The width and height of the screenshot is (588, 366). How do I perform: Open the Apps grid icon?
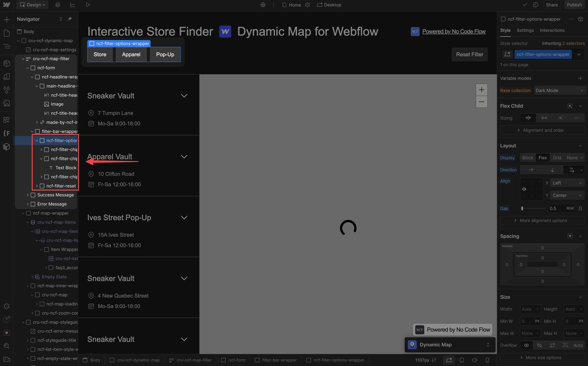click(x=7, y=120)
